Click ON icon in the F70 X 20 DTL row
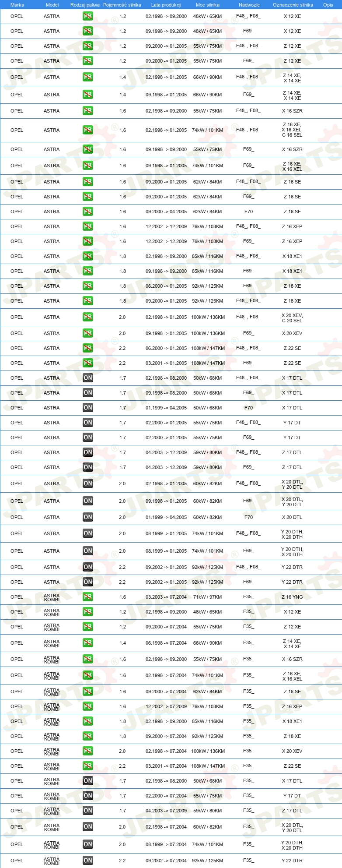The width and height of the screenshot is (342, 868). coord(88,517)
